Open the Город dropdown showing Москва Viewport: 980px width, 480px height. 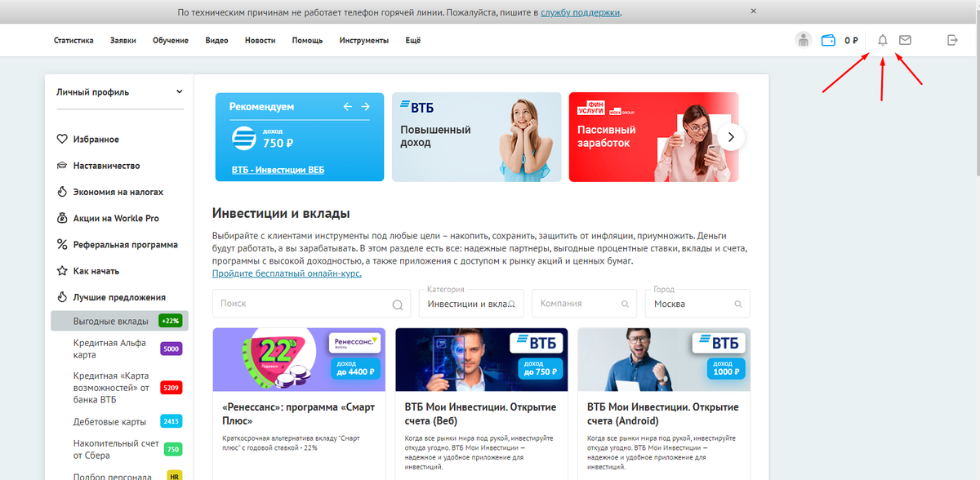tap(698, 303)
